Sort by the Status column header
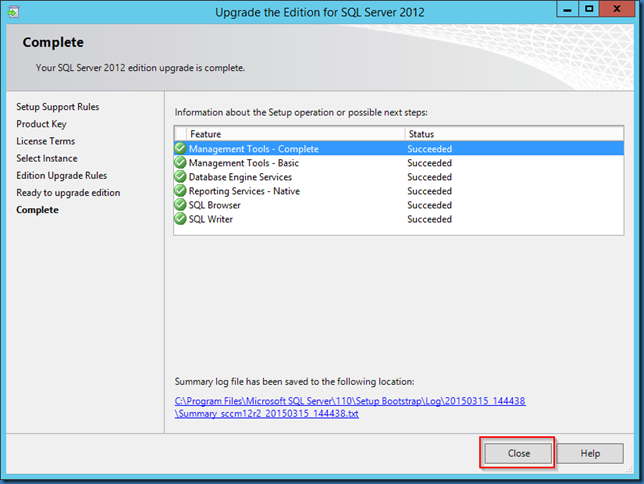The height and width of the screenshot is (484, 644). (x=514, y=134)
